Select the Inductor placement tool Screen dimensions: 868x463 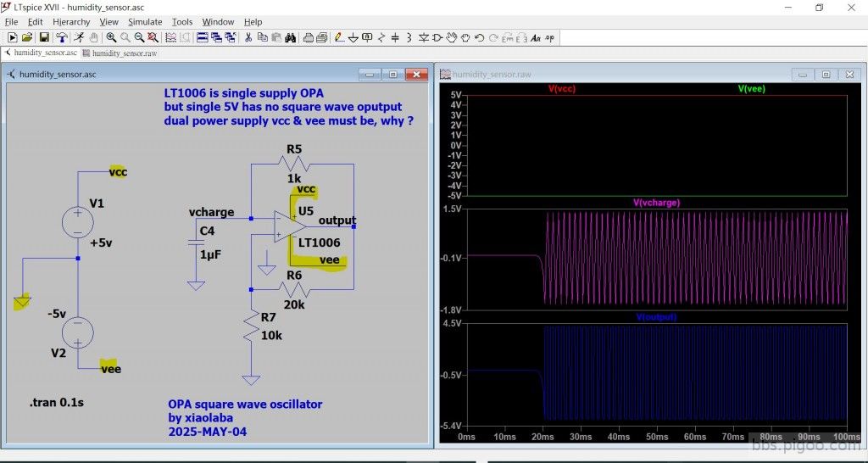[x=409, y=37]
